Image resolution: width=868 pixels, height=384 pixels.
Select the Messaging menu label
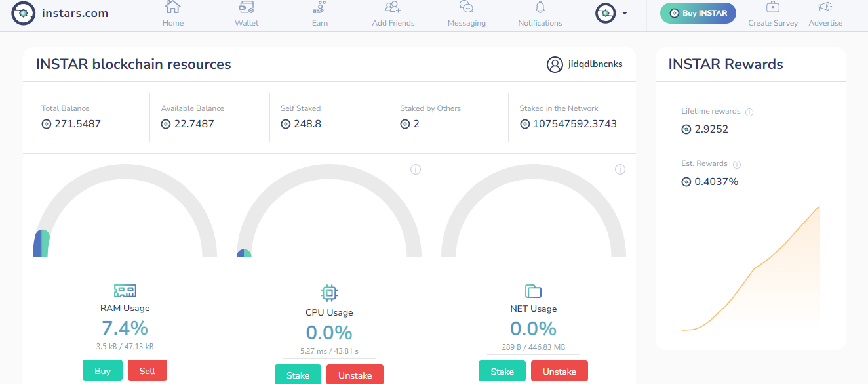coord(467,23)
